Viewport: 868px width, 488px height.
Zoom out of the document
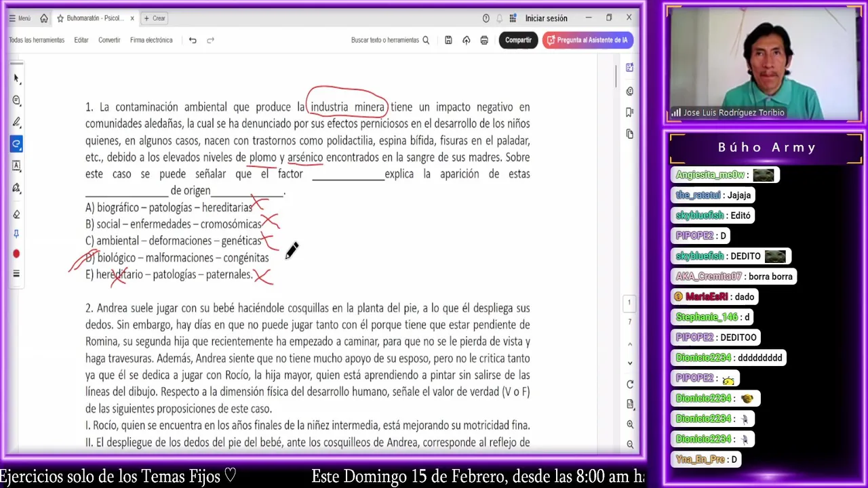(630, 445)
